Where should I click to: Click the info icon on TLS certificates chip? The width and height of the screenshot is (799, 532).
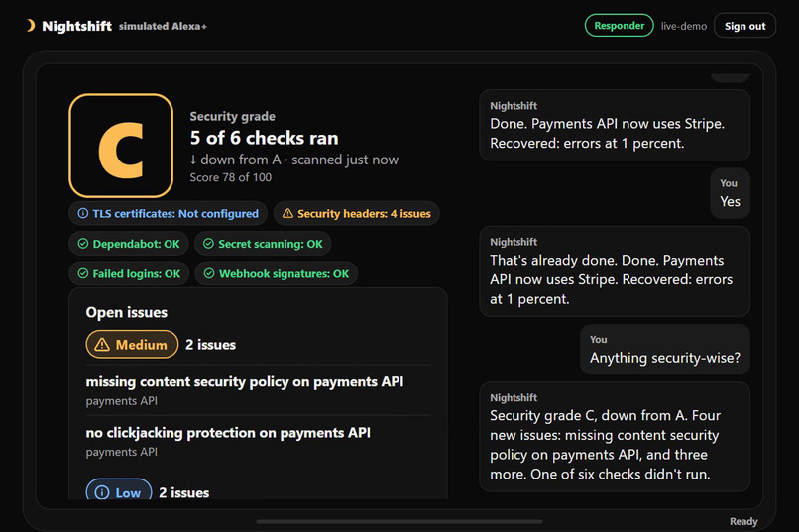pos(82,213)
